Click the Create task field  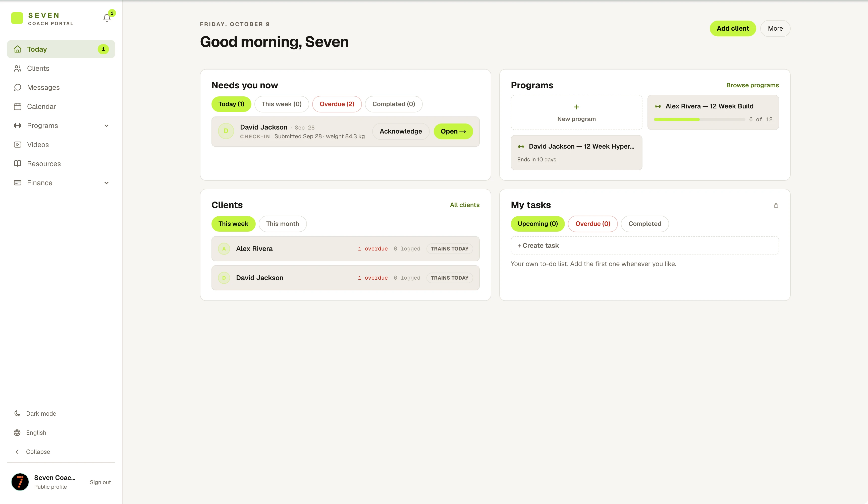645,246
